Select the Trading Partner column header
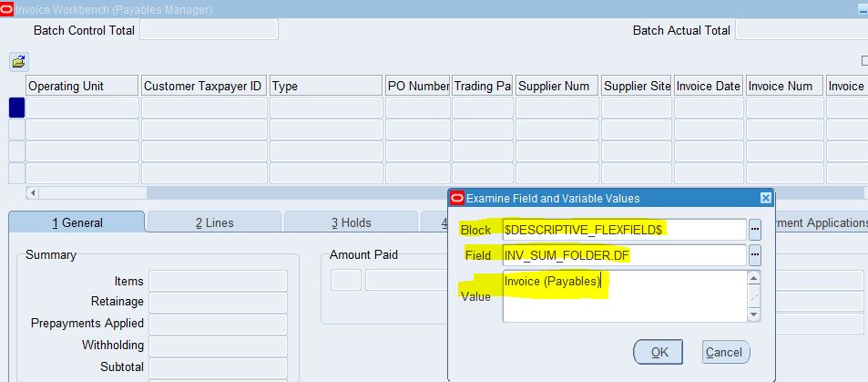 point(482,86)
